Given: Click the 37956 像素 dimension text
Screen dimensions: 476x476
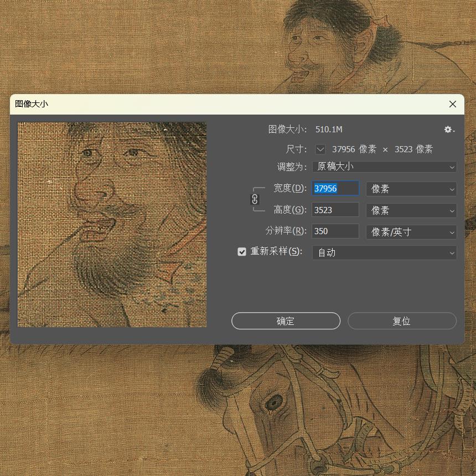Looking at the screenshot, I should point(354,149).
